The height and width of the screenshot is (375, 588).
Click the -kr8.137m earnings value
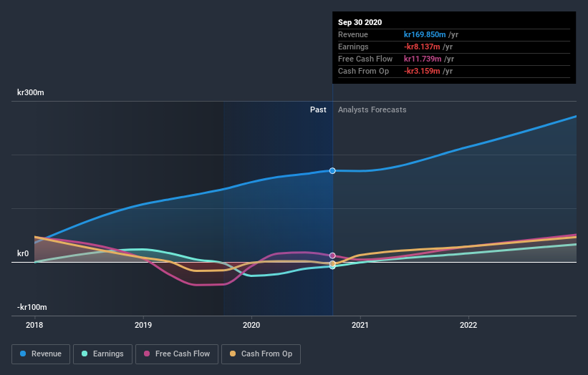coord(422,47)
